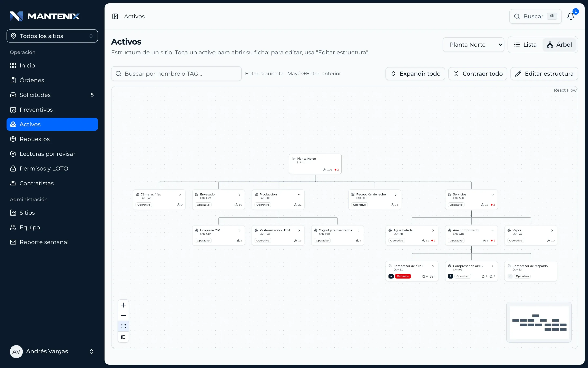
Task: Click the Contraer todo button
Action: 478,74
